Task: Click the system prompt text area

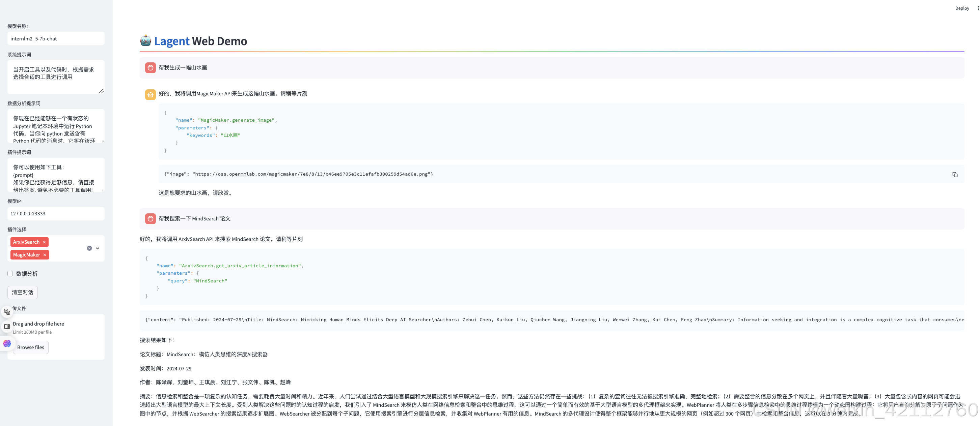Action: (x=56, y=76)
